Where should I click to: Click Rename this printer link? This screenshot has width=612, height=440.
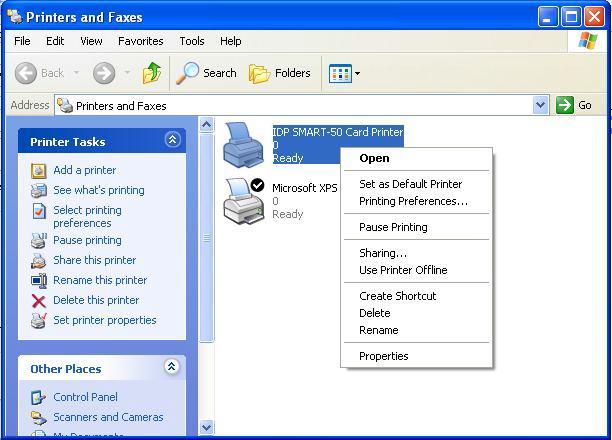coord(100,280)
